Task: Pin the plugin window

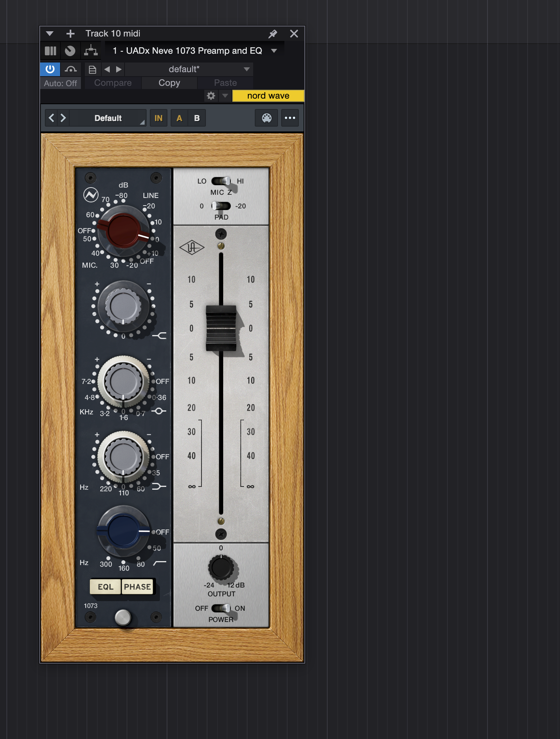Action: tap(273, 34)
